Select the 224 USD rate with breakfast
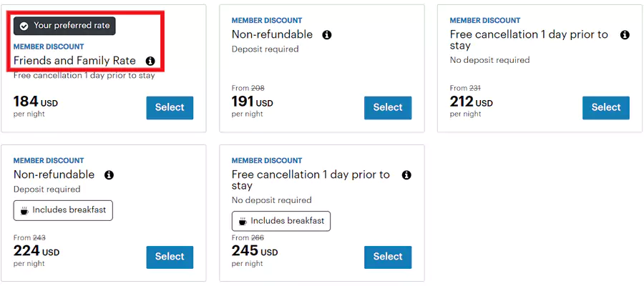The width and height of the screenshot is (644, 286). [x=170, y=257]
